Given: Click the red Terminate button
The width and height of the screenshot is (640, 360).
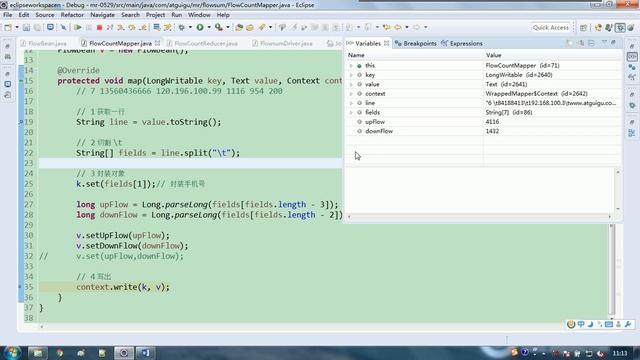Looking at the screenshot, I should 99,27.
